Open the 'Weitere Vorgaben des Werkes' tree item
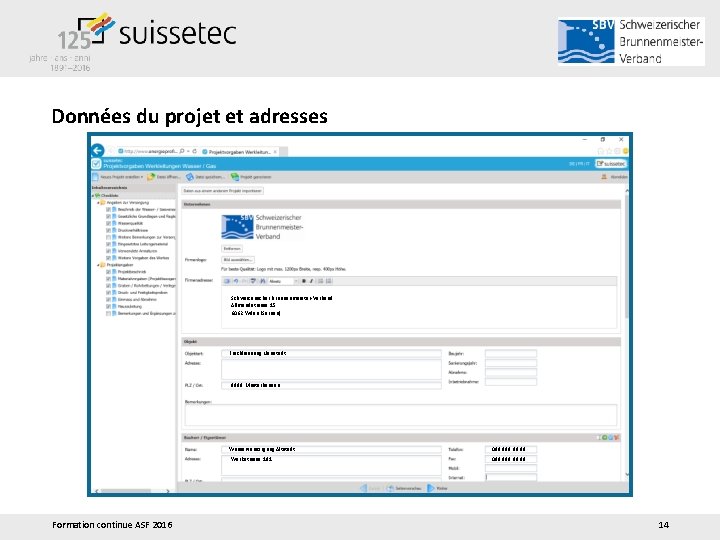This screenshot has width=720, height=540. (x=143, y=258)
